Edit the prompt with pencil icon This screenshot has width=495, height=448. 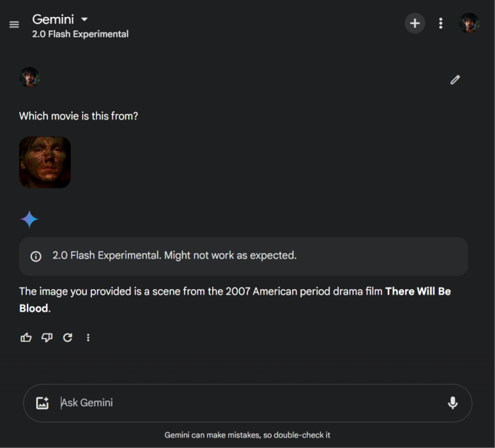point(455,80)
